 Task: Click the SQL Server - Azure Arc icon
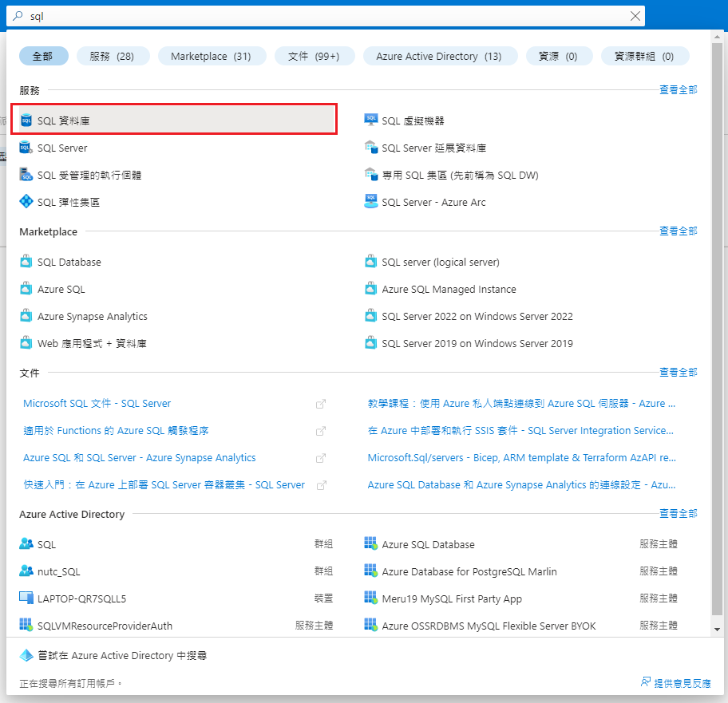pos(370,202)
